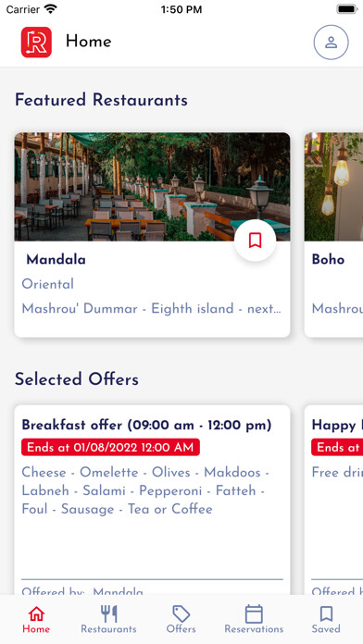This screenshot has width=363, height=644.
Task: Tap the Boho restaurant title
Action: [x=328, y=260]
